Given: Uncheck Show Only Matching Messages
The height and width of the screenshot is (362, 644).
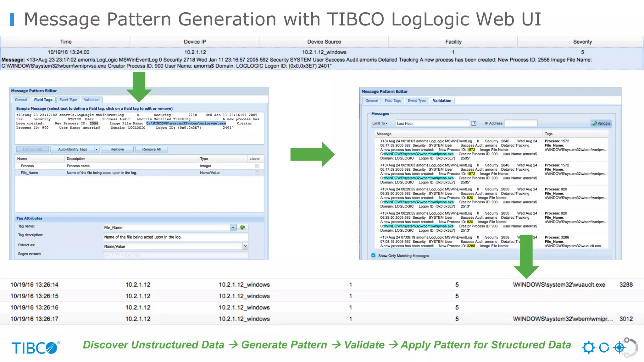Looking at the screenshot, I should pyautogui.click(x=373, y=255).
